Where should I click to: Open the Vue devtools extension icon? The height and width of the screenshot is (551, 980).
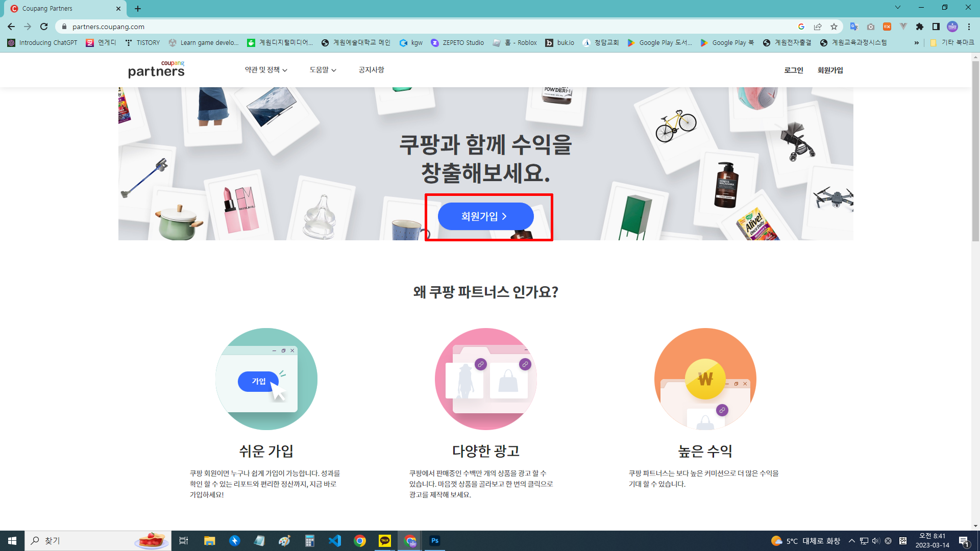(903, 27)
